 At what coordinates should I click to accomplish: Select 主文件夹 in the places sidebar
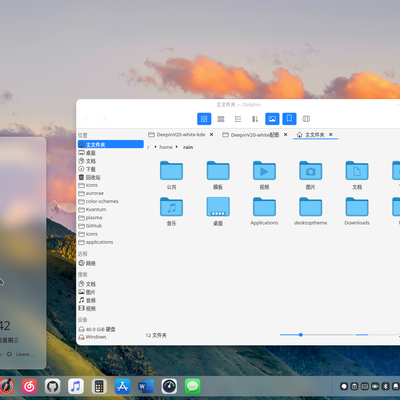click(x=111, y=144)
